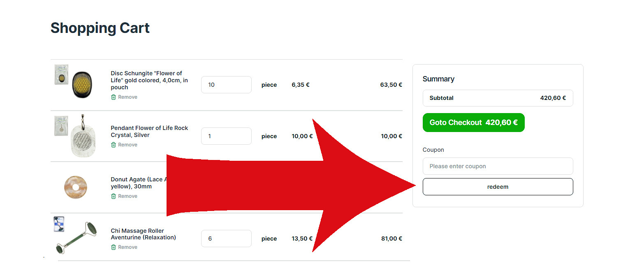The width and height of the screenshot is (644, 271).
Task: Click the green Goto Checkout button
Action: point(473,123)
